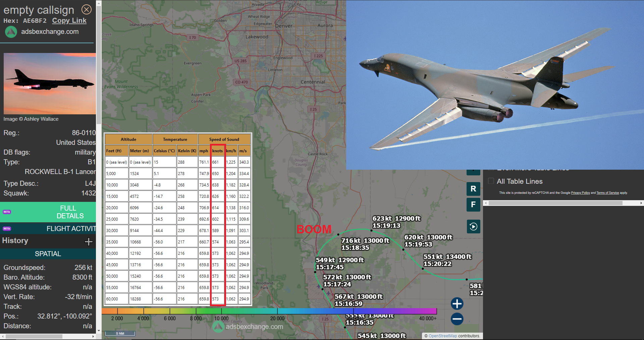Click the 551 kt 13400 ft track label
Screen dimensions: 644x340
(447, 260)
